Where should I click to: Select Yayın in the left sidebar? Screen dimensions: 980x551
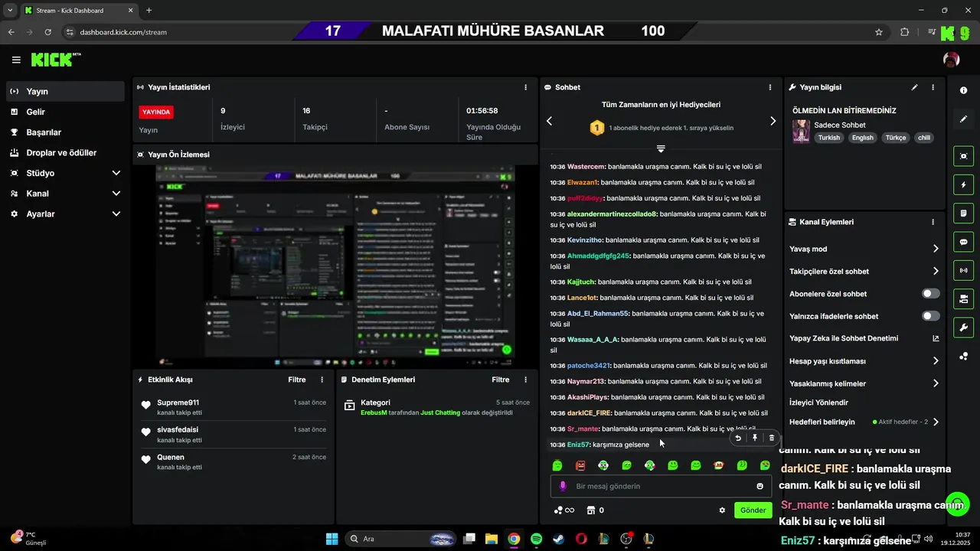point(65,91)
